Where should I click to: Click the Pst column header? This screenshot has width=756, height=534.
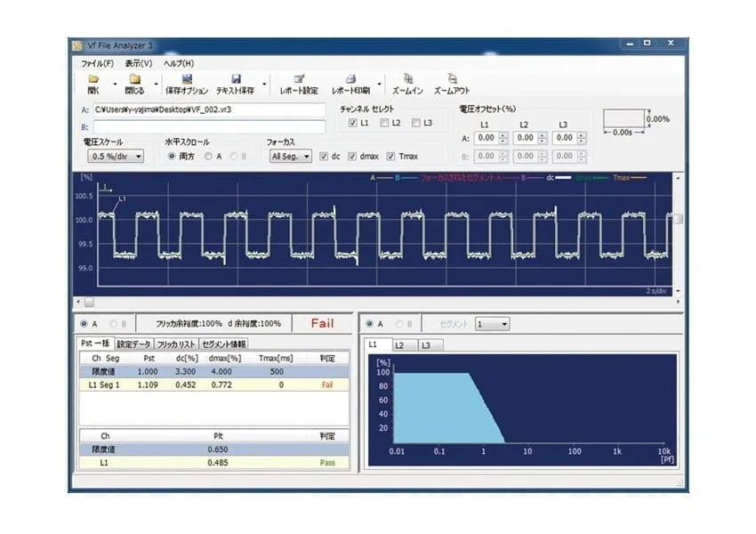pos(149,359)
